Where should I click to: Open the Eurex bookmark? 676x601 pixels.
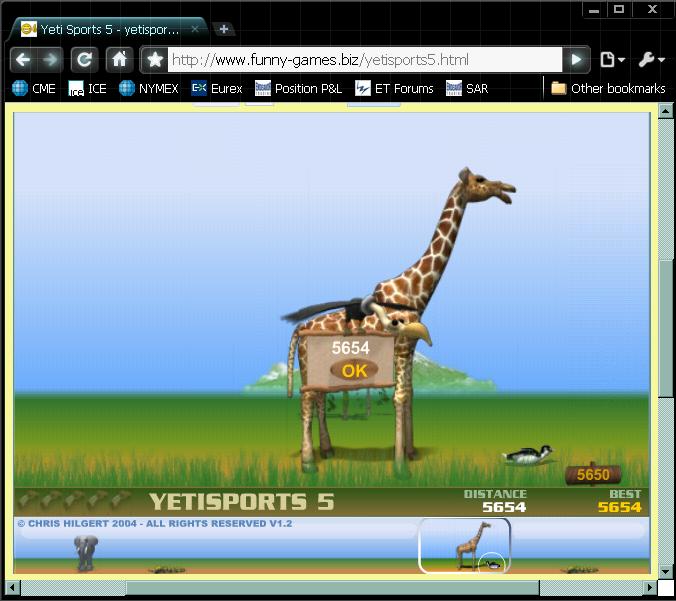216,88
